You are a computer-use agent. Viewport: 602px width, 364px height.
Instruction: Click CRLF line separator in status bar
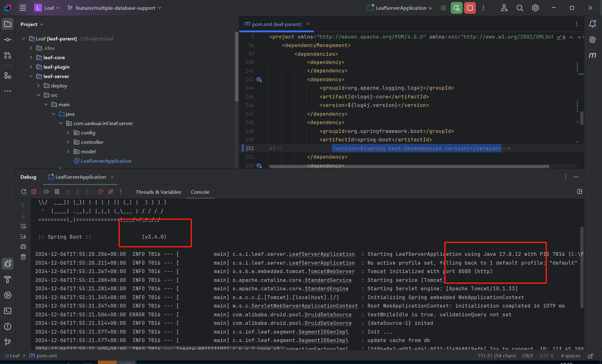(527, 356)
